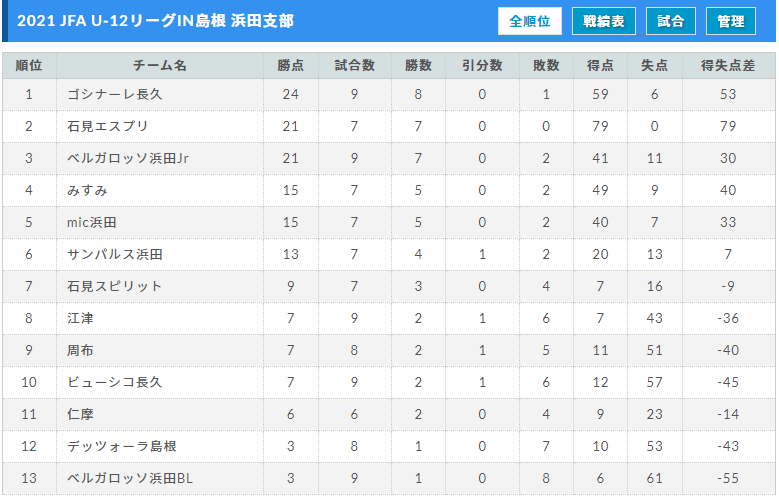Click the チーム名 column header
Screen dimensions: 779x499
point(159,66)
